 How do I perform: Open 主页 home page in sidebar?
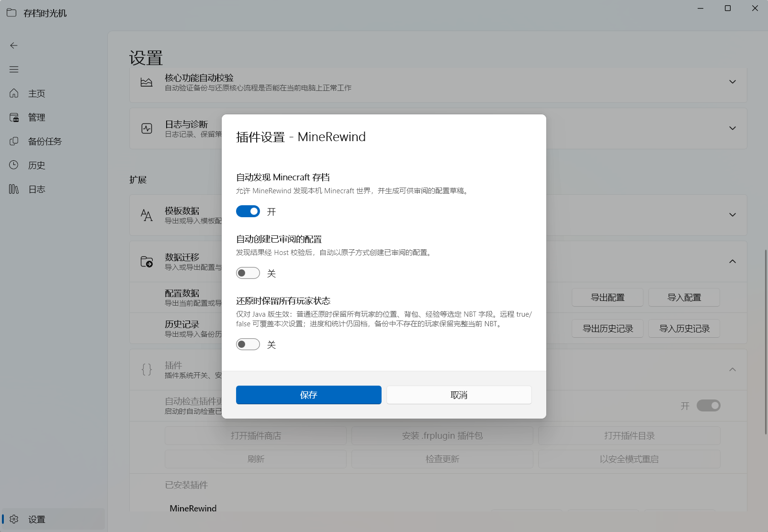pos(53,93)
